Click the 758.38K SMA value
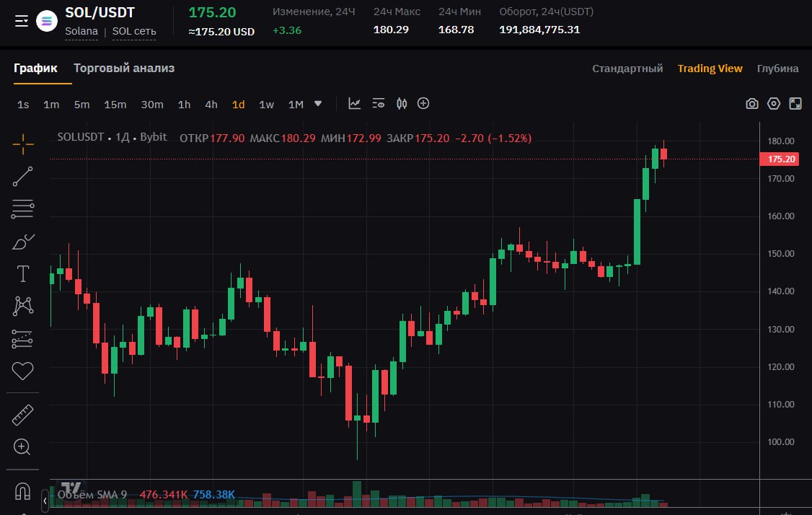 click(x=214, y=495)
